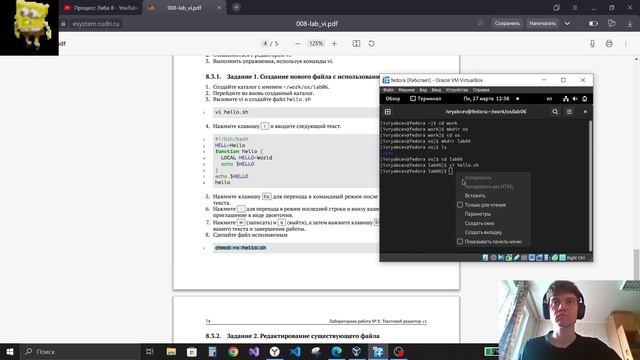Open a new browser tab with plus button

pos(236,7)
